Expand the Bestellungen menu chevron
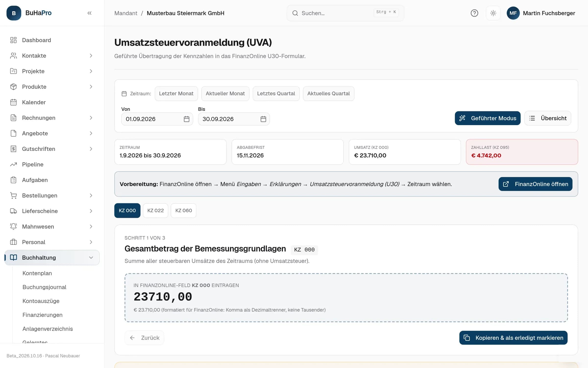This screenshot has width=588, height=368. pyautogui.click(x=91, y=196)
